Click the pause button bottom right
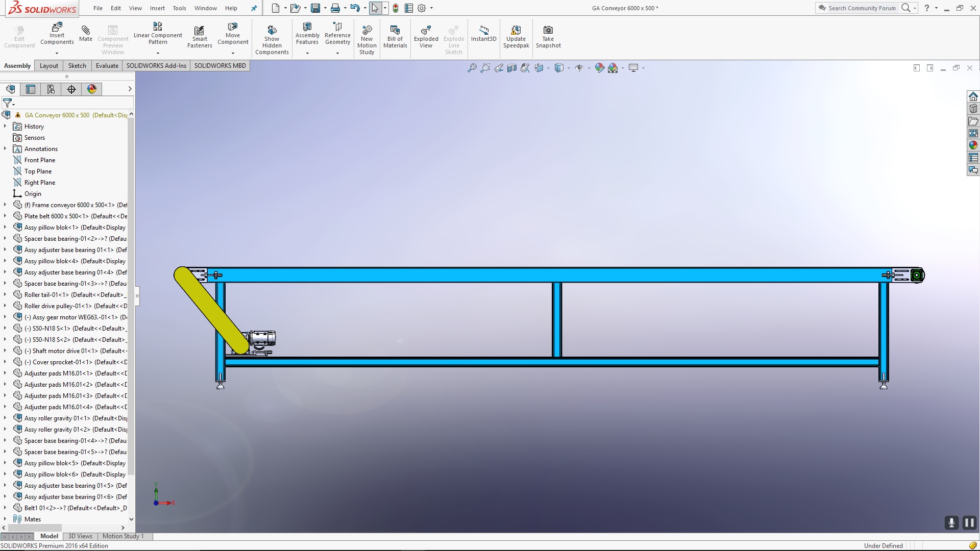Image resolution: width=980 pixels, height=551 pixels. (969, 523)
